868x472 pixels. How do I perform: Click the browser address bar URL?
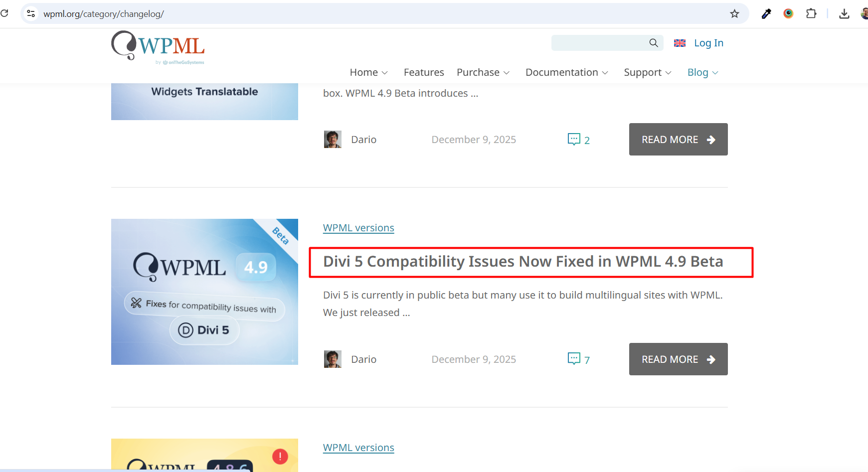click(x=104, y=13)
